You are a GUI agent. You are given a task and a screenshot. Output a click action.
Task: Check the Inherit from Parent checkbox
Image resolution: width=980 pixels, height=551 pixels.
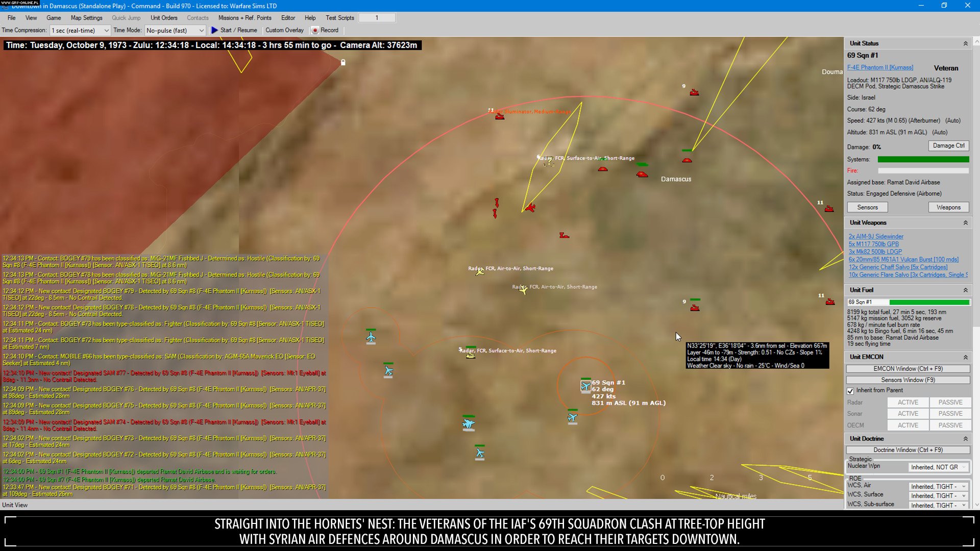coord(850,391)
